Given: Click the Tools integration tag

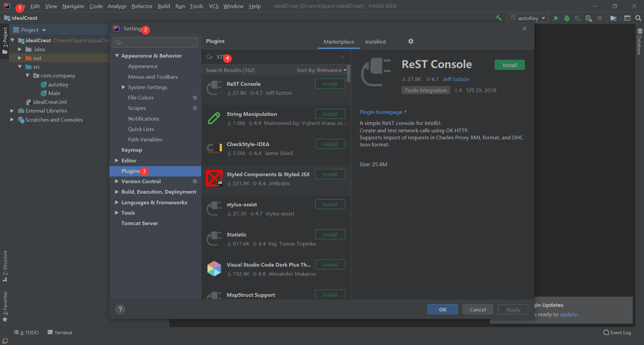Looking at the screenshot, I should pyautogui.click(x=426, y=90).
